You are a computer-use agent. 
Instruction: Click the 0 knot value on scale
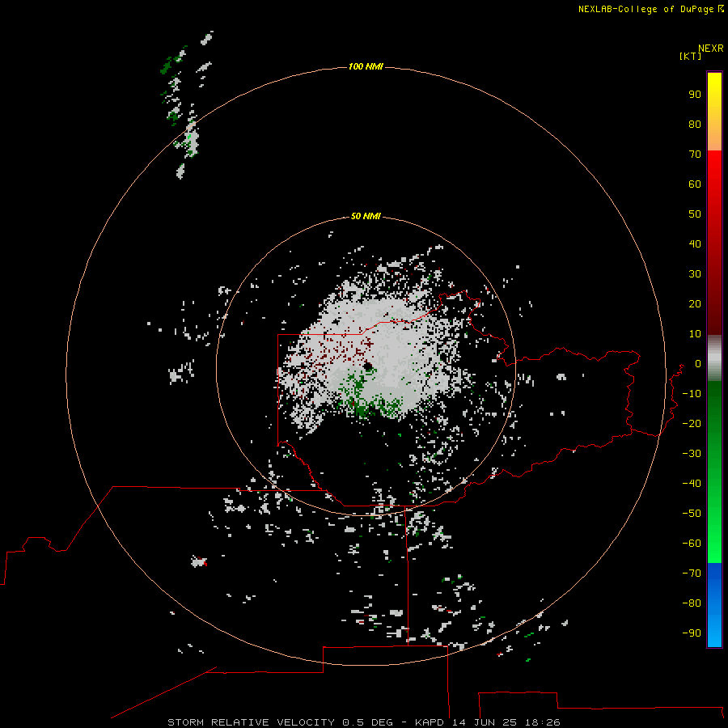pyautogui.click(x=698, y=364)
